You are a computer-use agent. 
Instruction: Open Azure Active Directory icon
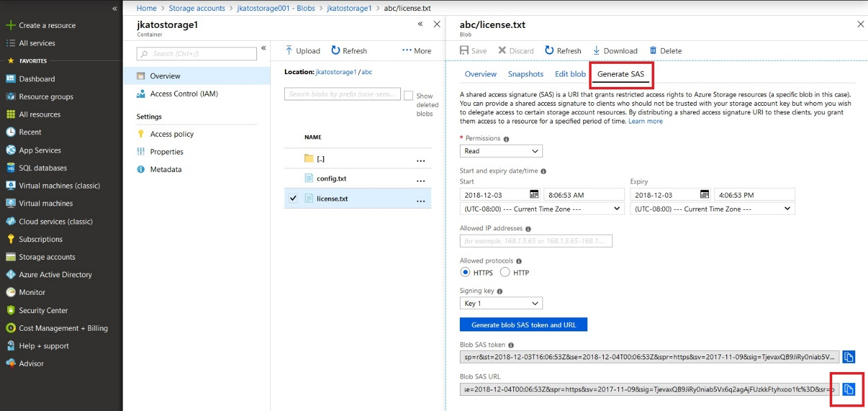[x=10, y=274]
